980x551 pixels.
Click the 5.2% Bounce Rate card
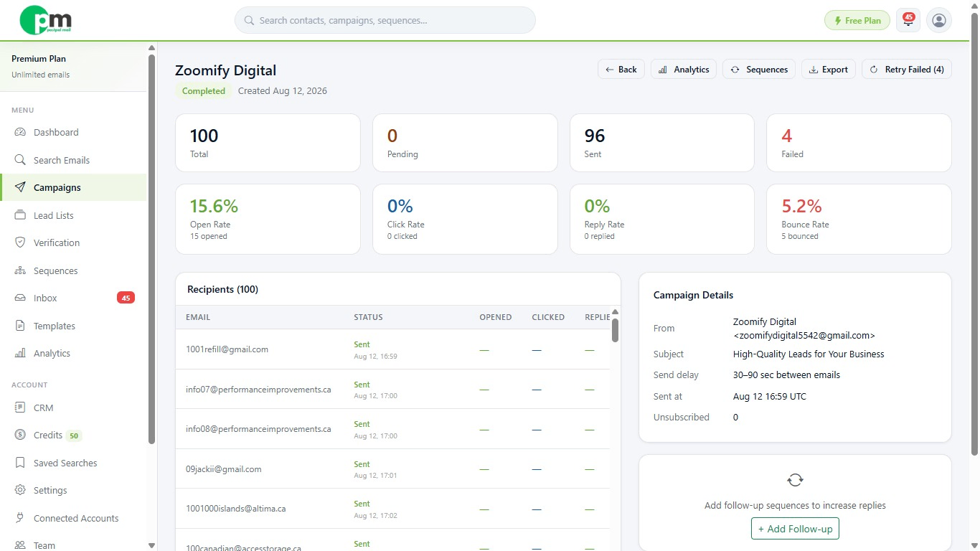859,220
